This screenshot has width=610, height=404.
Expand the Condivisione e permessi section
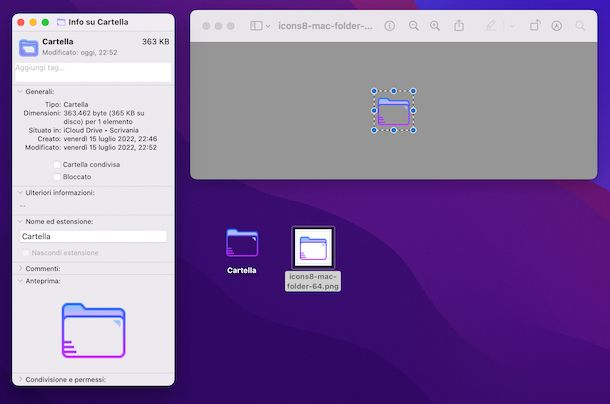point(20,379)
